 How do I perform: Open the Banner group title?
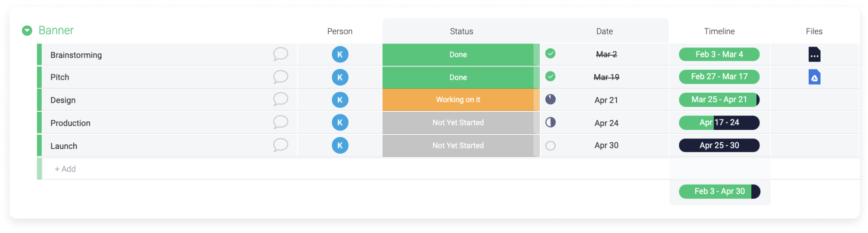coord(56,30)
